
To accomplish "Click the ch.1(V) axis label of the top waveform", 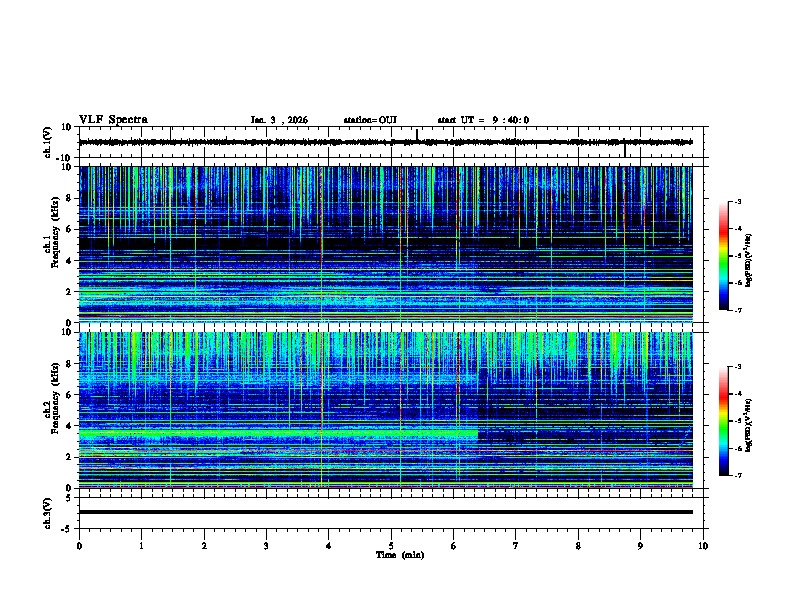I will pyautogui.click(x=47, y=142).
